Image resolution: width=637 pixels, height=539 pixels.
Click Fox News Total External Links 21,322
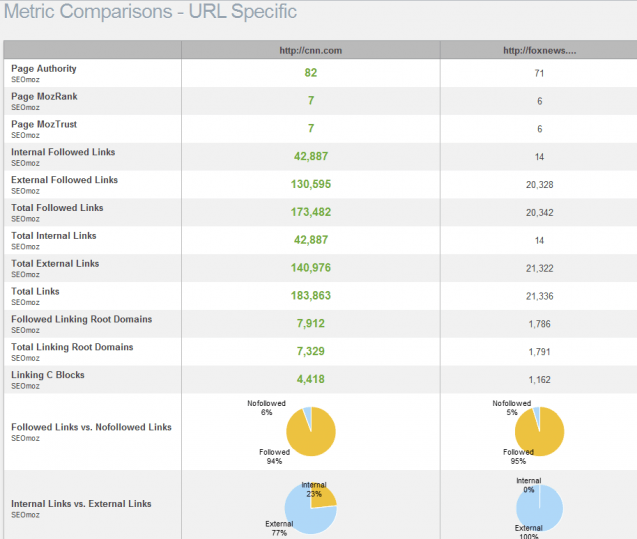coord(540,268)
